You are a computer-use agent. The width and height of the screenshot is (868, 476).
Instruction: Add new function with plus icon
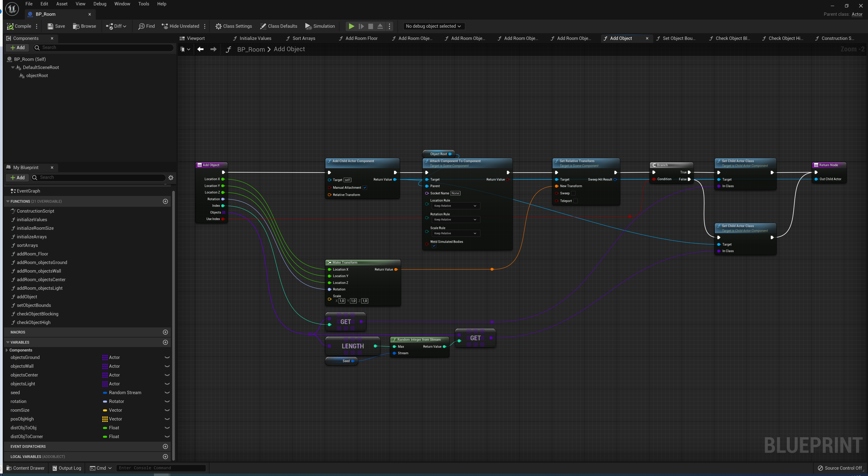click(x=165, y=201)
